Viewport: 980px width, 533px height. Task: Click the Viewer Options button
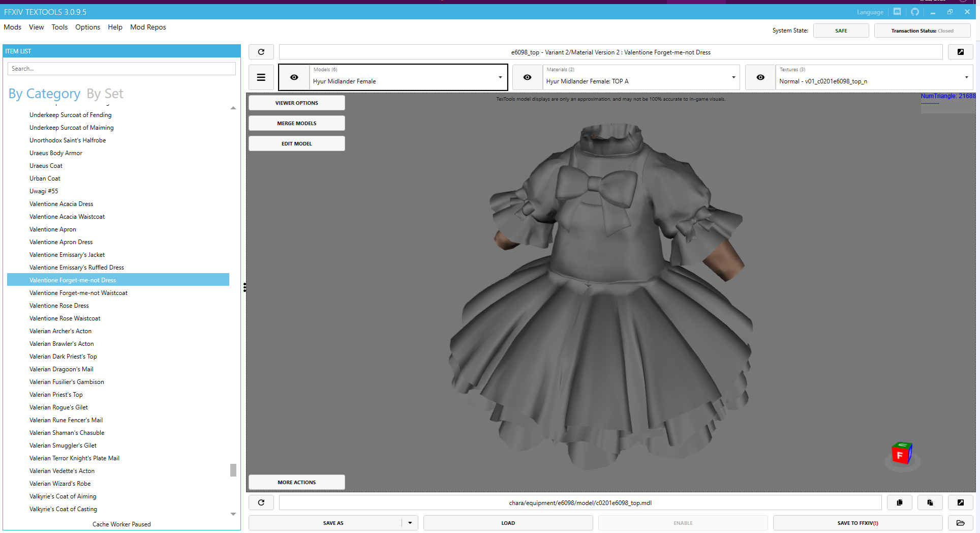tap(297, 103)
